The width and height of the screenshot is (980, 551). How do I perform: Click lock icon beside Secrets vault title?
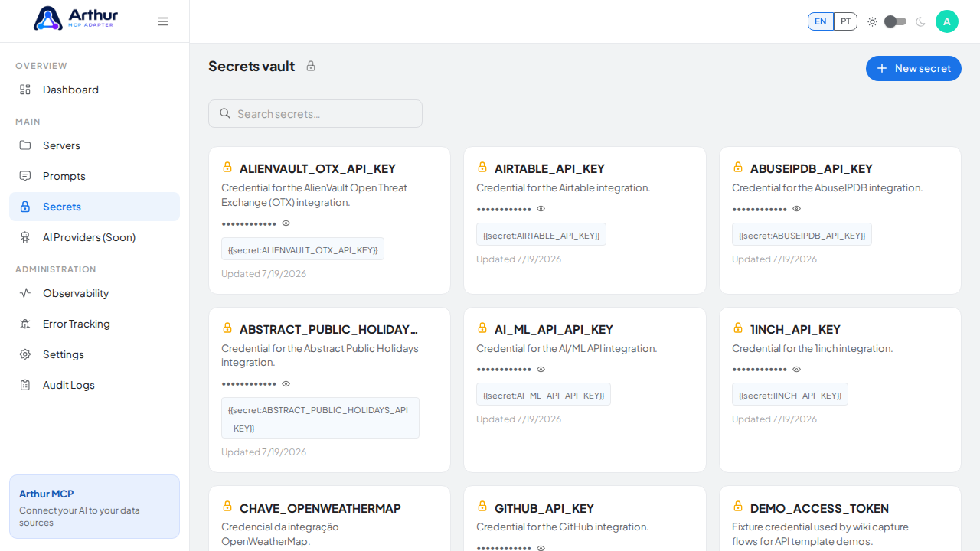click(311, 66)
